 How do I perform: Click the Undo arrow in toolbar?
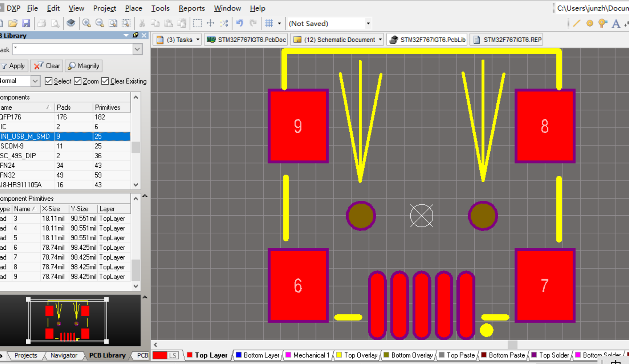click(239, 23)
